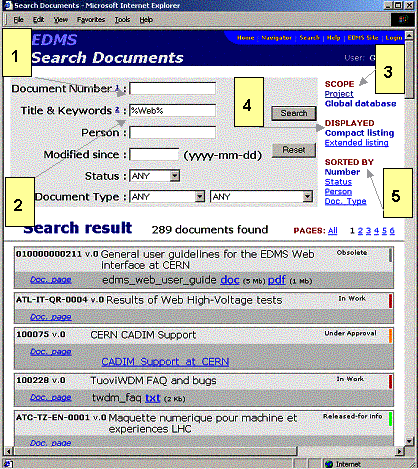The image size is (418, 469).
Task: Select Global database scope
Action: tap(360, 104)
